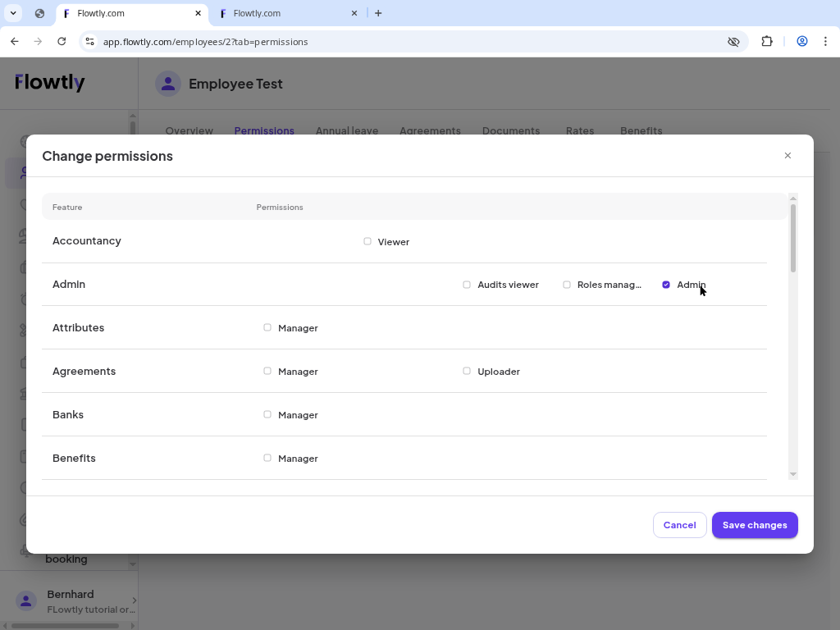Screen dimensions: 840x630
Task: Enable the Viewer checkbox for Accountancy
Action: pos(367,241)
